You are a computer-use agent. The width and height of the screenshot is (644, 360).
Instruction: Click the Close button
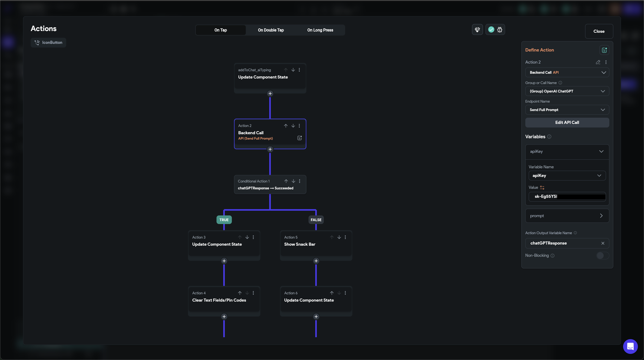click(x=599, y=31)
